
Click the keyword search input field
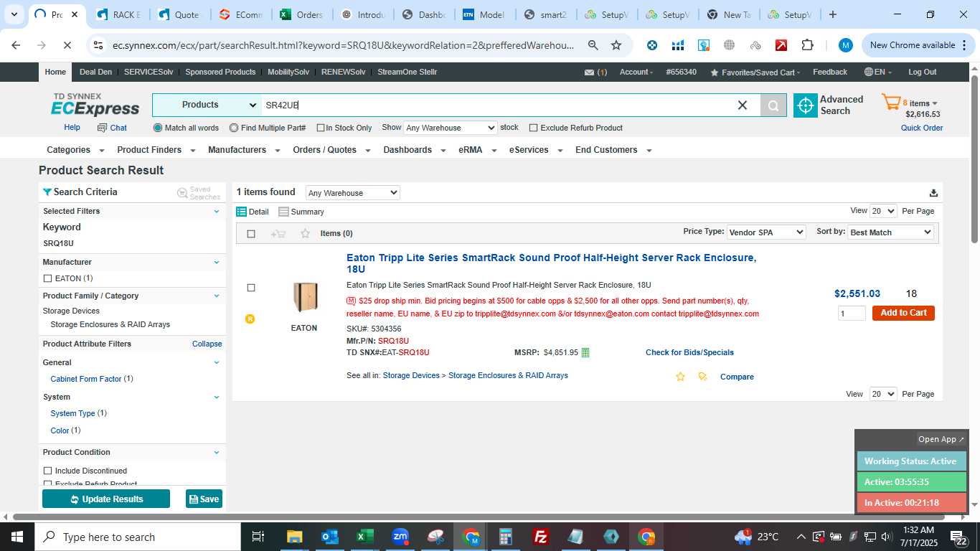499,105
